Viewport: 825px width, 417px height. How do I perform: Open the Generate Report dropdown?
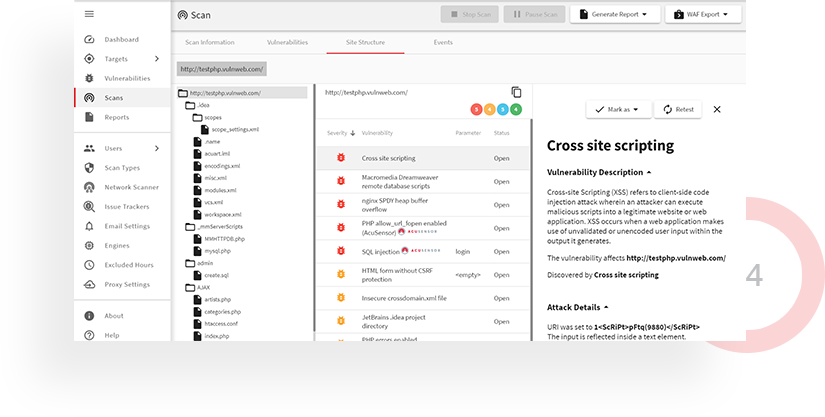(x=615, y=14)
